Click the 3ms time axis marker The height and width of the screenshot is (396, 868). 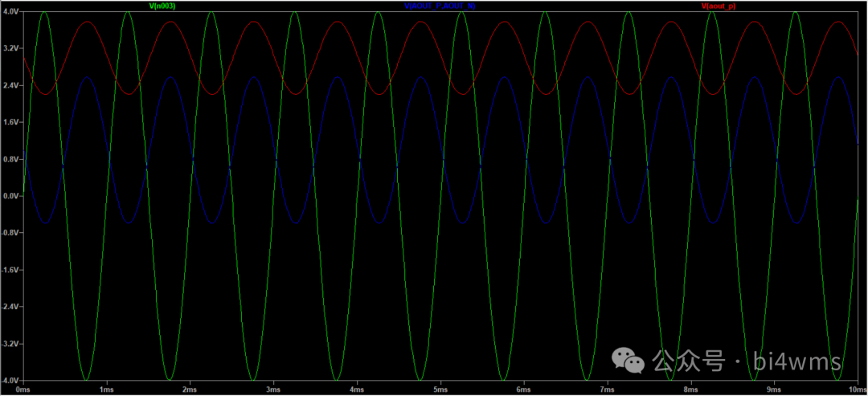point(273,390)
